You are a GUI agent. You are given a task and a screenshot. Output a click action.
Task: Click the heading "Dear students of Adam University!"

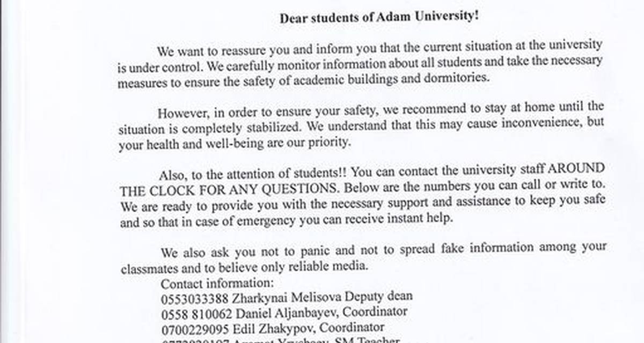pos(379,17)
